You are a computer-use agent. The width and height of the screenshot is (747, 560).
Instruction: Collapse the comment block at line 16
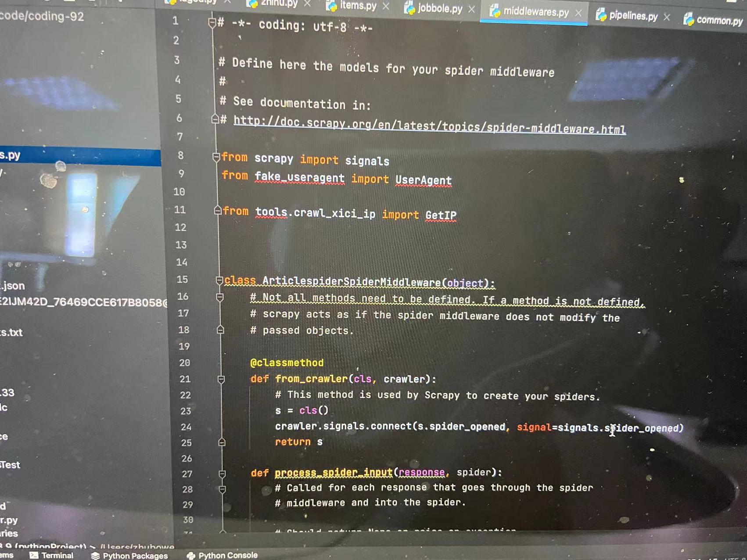click(220, 298)
